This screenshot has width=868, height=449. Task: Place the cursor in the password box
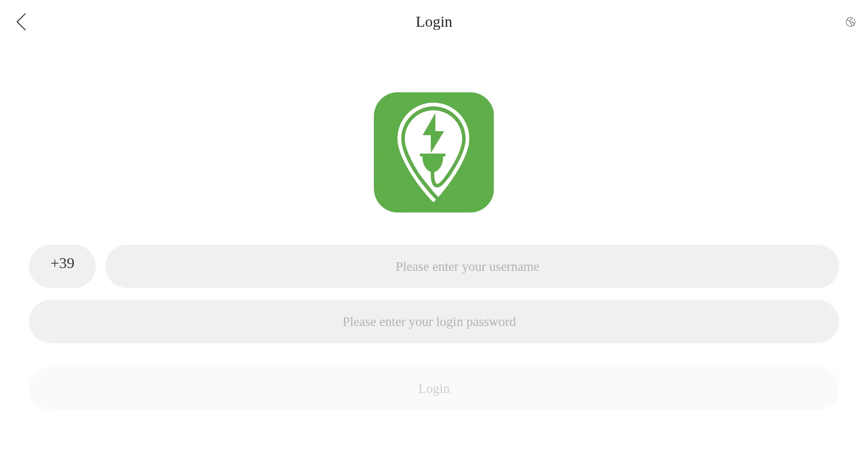pos(434,321)
